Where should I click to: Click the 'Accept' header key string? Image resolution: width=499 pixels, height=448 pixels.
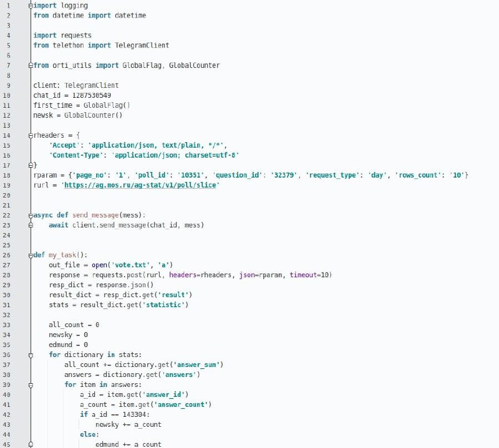(64, 145)
